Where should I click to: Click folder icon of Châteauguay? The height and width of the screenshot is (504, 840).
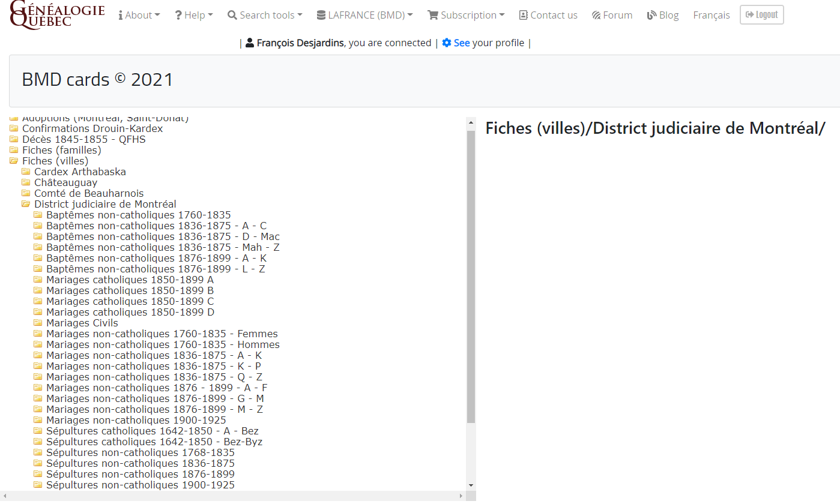(26, 182)
